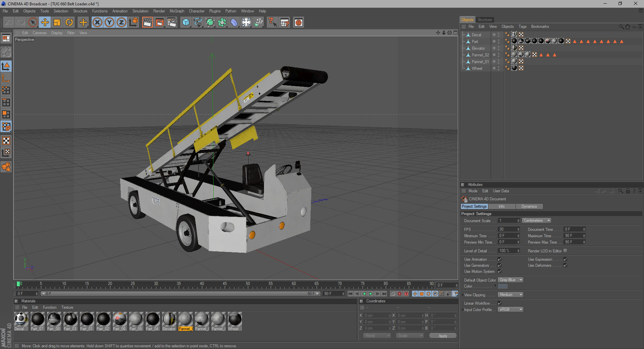Click the Apply button
The image size is (644, 349).
[443, 336]
